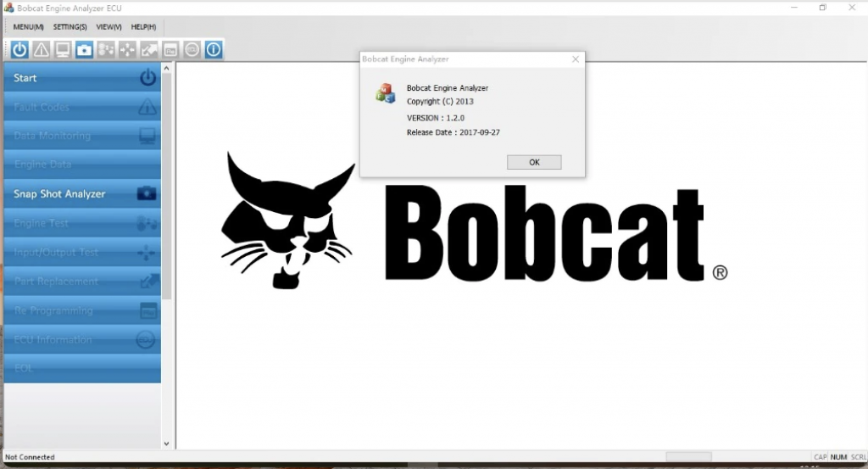Viewport: 868px width, 469px height.
Task: Open Engine Data from the sidebar
Action: click(x=82, y=165)
